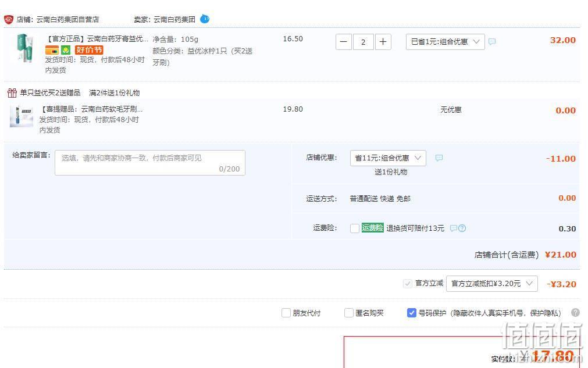Click the 普通配送 快递 免邮 text
The width and height of the screenshot is (588, 368).
click(x=380, y=199)
